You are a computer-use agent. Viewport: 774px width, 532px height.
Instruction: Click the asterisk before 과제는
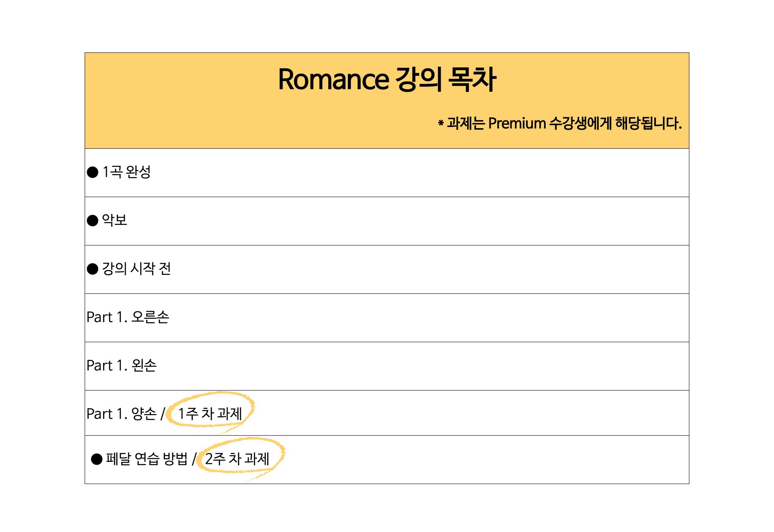coord(441,123)
